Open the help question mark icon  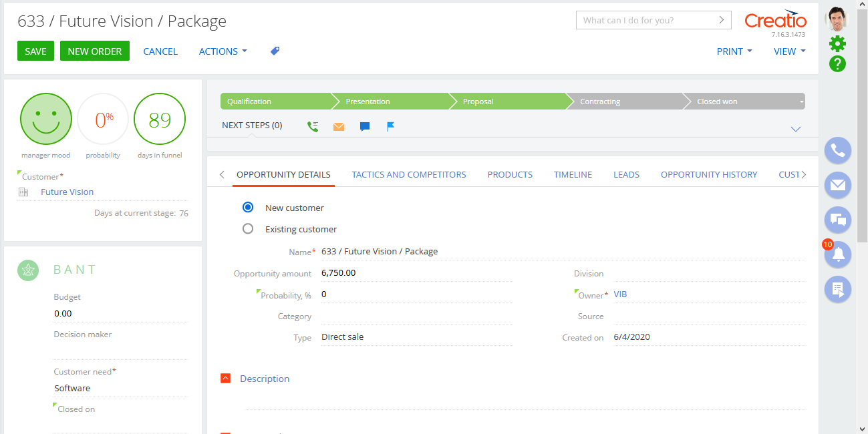[837, 64]
